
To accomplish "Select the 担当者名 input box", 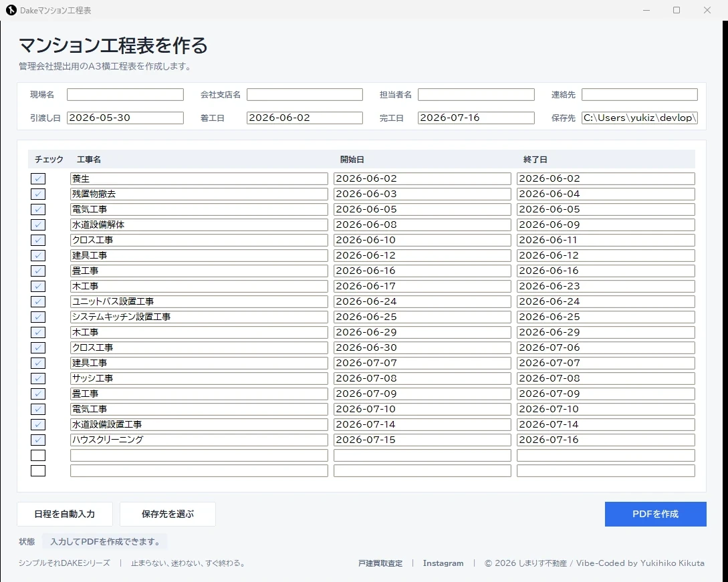I will [476, 95].
